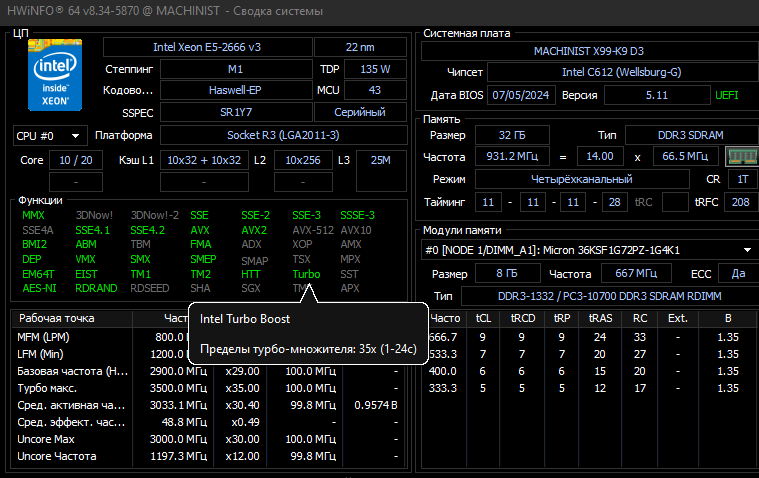Viewport: 759px width, 478px height.
Task: Click the tCL column header
Action: pos(483,318)
